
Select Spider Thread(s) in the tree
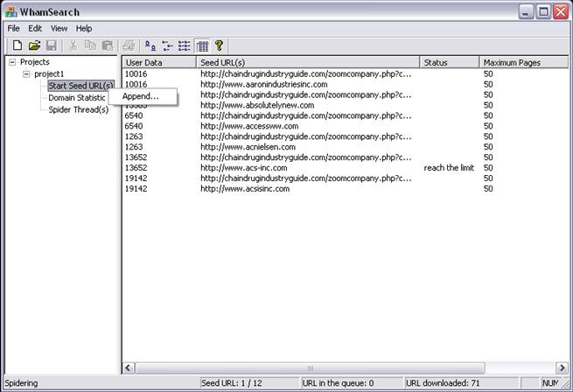tap(79, 109)
